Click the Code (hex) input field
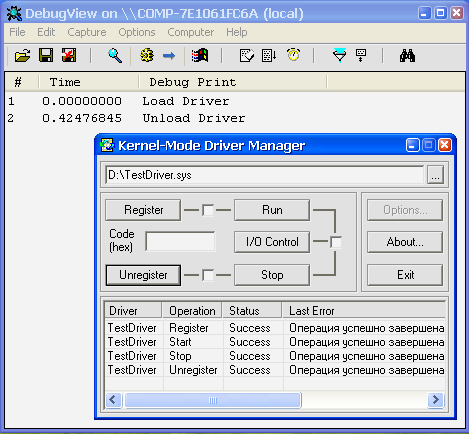This screenshot has height=434, width=469. pos(180,241)
